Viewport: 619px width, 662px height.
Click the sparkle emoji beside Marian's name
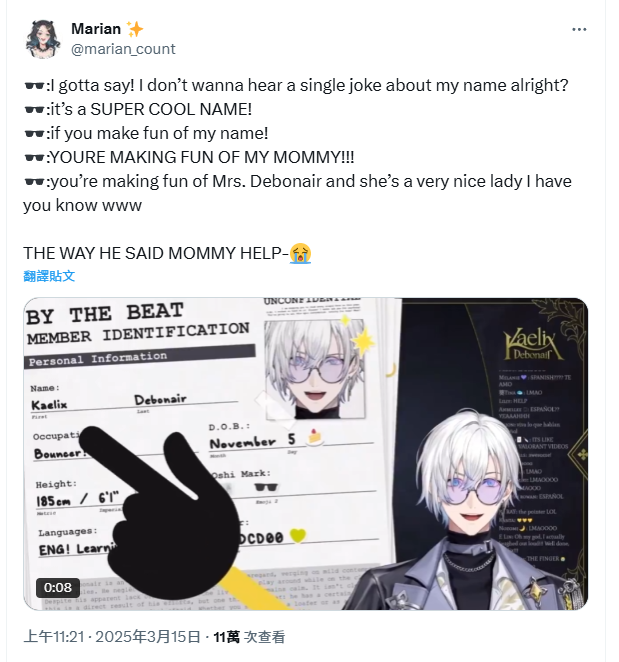tap(135, 29)
